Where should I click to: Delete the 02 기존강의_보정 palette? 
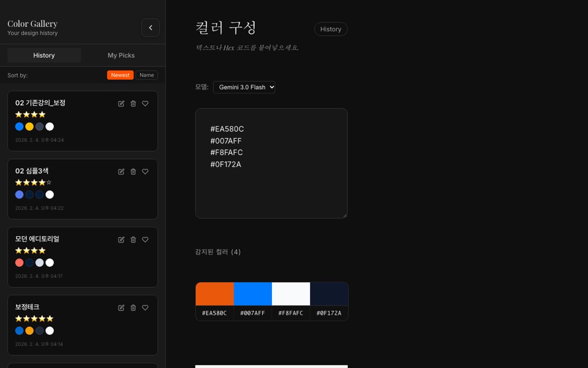pyautogui.click(x=133, y=104)
